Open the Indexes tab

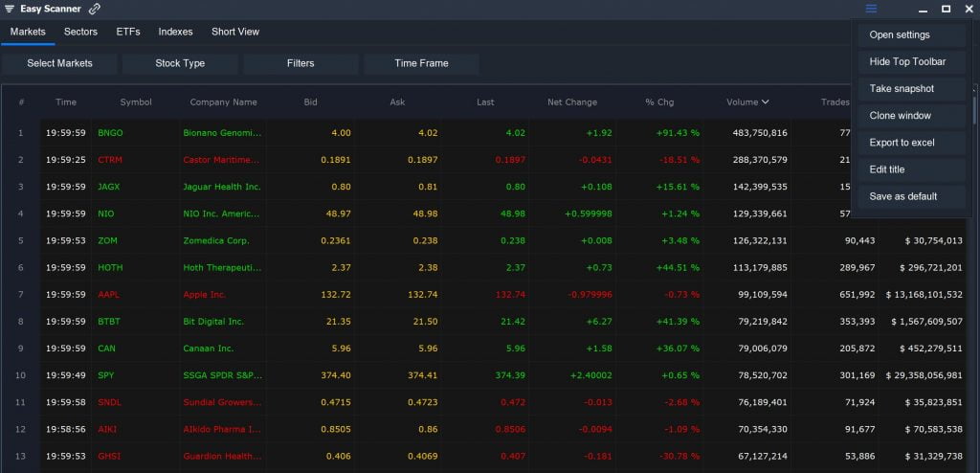point(176,32)
